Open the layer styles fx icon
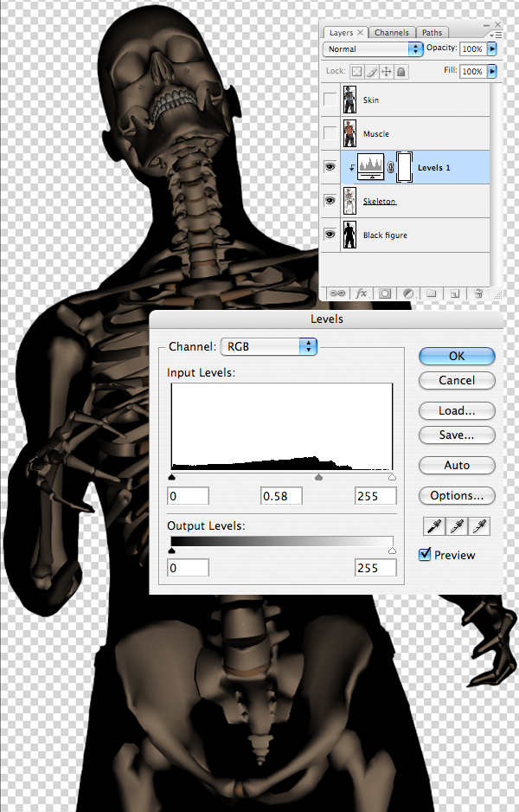 (x=362, y=293)
